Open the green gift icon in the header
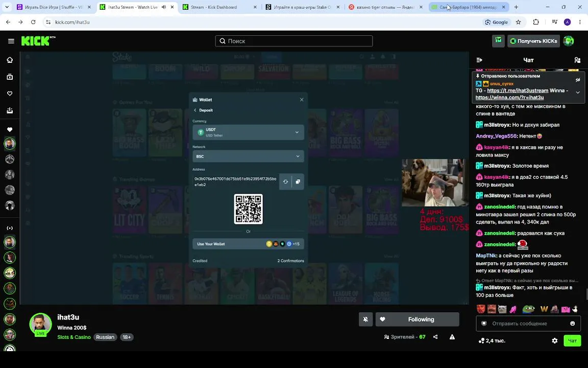Screen dimensions: 588x368 coord(498,41)
